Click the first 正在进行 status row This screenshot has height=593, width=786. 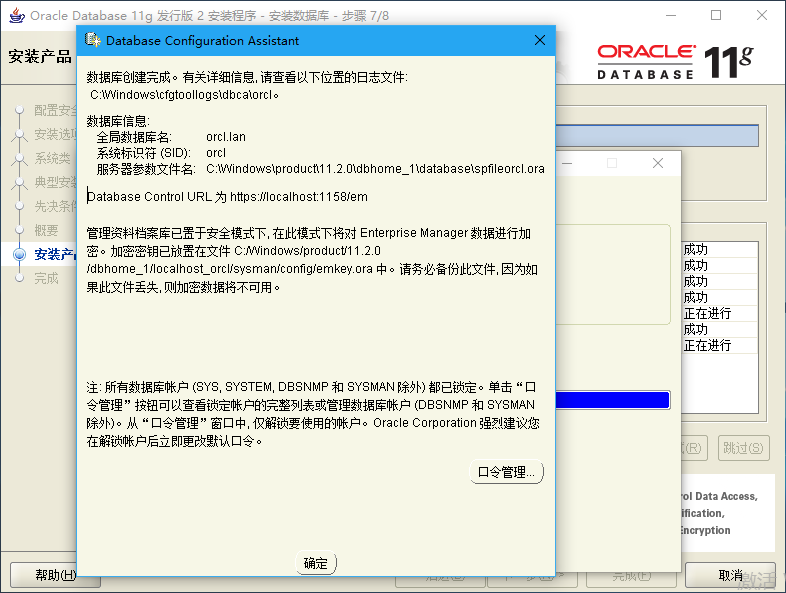coord(720,313)
